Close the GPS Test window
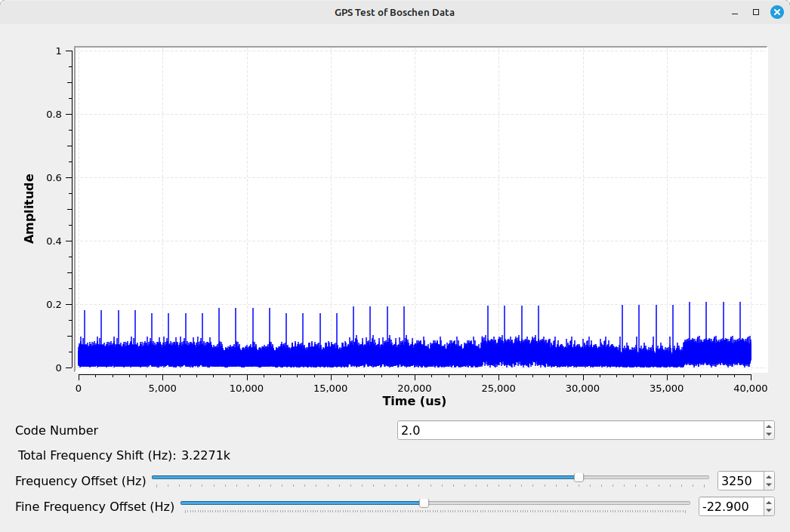The width and height of the screenshot is (790, 532). [776, 12]
